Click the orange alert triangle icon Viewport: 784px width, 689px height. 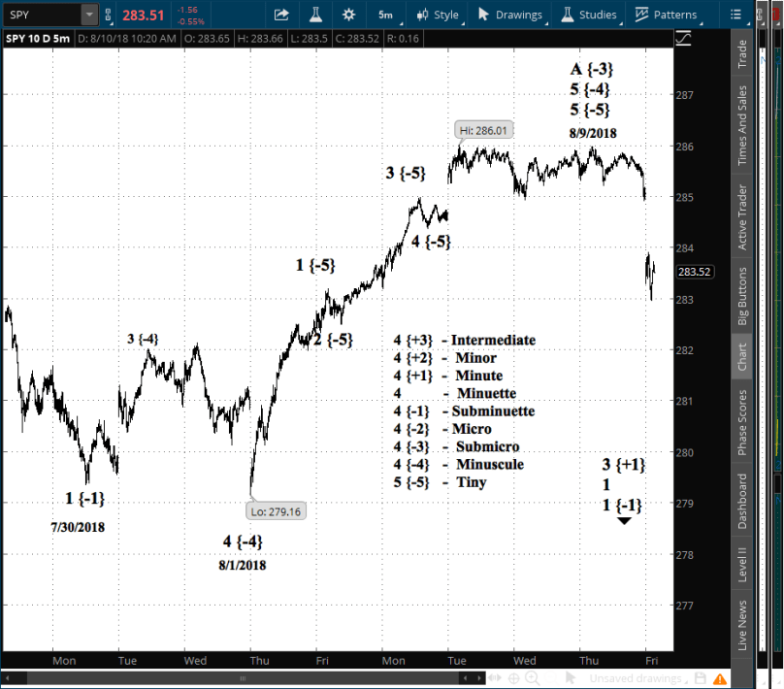[x=720, y=677]
